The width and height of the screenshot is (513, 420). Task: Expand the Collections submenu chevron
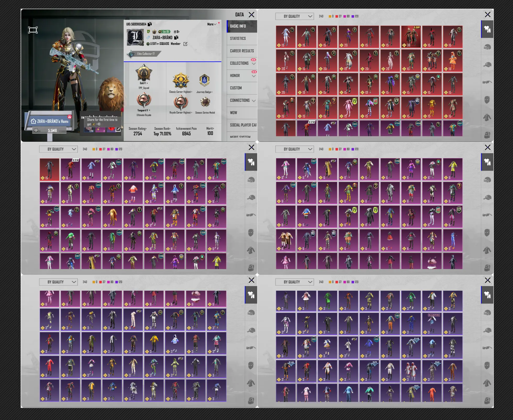(x=253, y=64)
